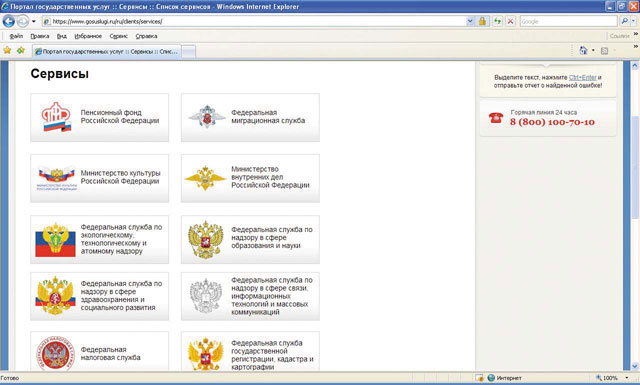Select Federal Migration Service emblem tile
Viewport: 640px width, 385px height.
pyautogui.click(x=250, y=118)
